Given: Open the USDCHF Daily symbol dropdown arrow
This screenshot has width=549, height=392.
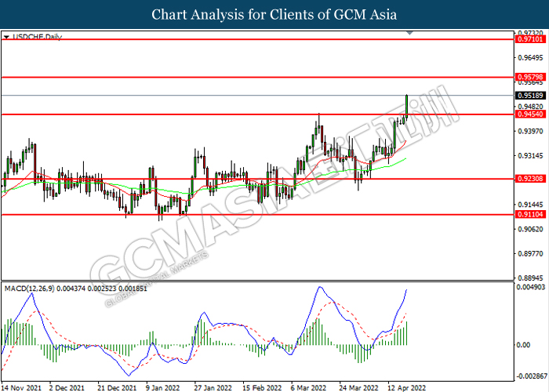Looking at the screenshot, I should (x=6, y=37).
